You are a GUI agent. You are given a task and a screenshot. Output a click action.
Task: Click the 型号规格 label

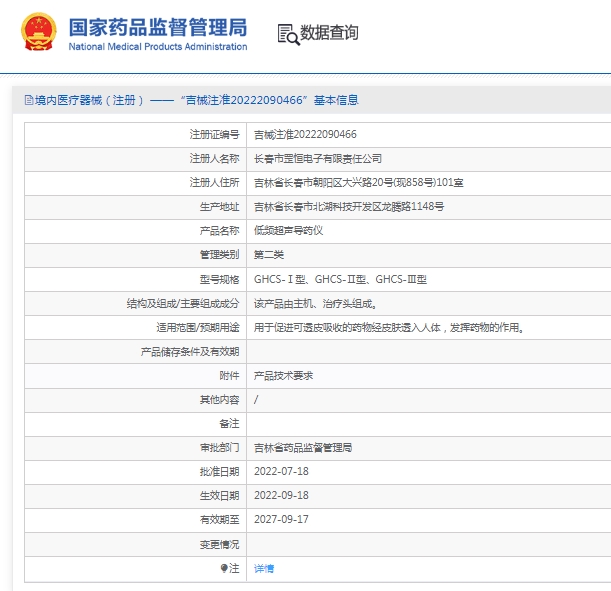pos(219,279)
